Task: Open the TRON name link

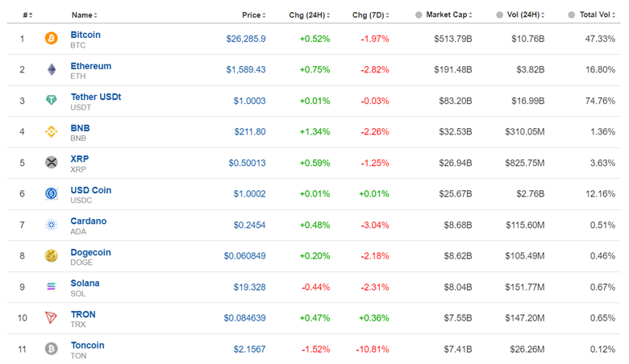Action: (x=83, y=314)
